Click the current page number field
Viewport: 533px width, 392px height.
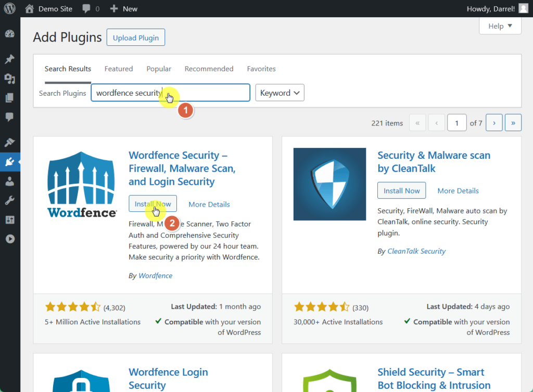[x=456, y=123]
